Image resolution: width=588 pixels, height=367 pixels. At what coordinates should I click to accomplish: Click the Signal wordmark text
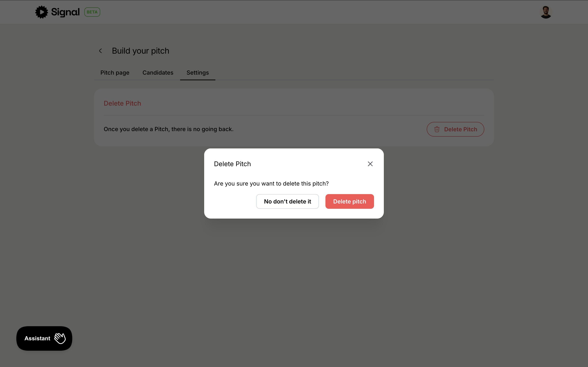65,12
